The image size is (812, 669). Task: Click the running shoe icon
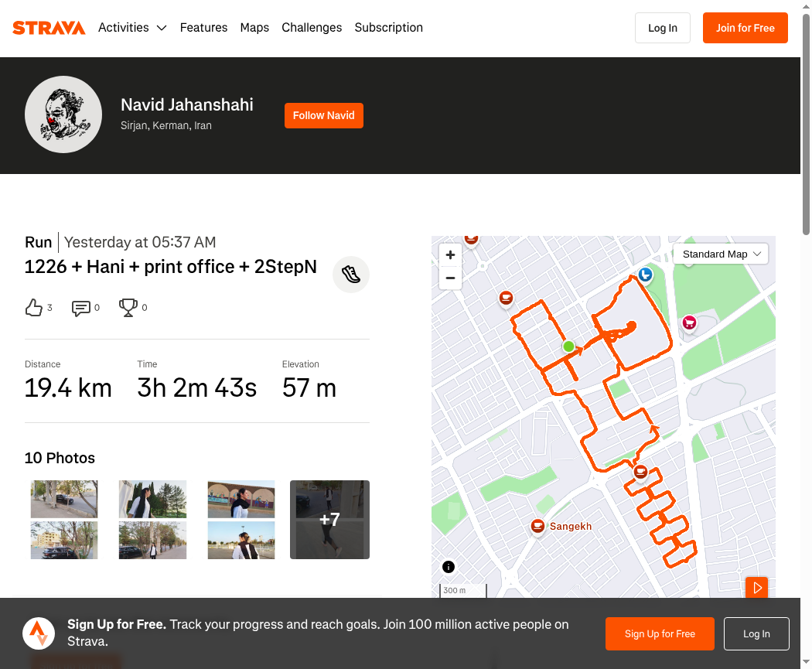(x=350, y=275)
